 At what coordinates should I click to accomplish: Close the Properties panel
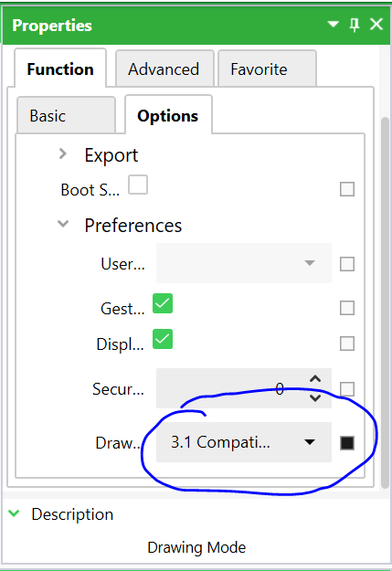tap(376, 25)
